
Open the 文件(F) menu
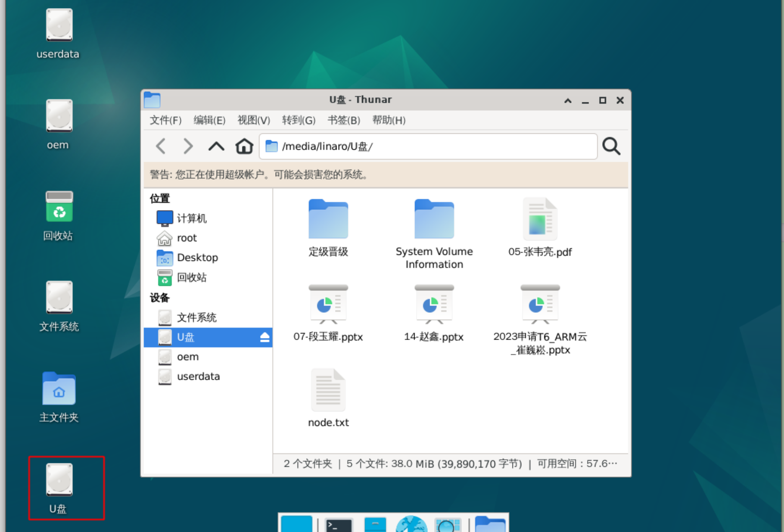pos(166,120)
